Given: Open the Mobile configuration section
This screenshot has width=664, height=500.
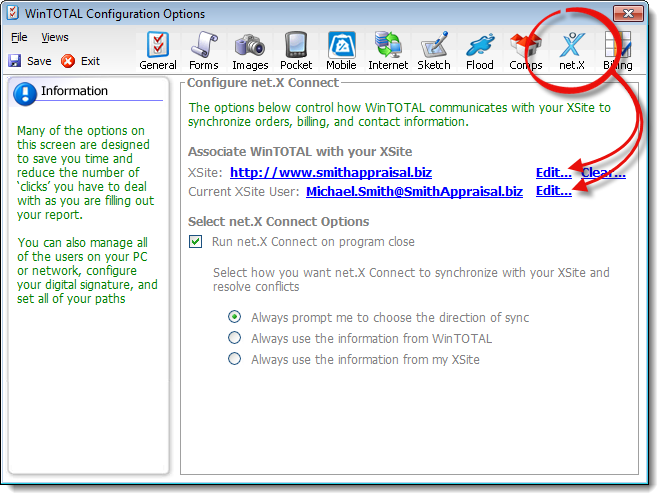Looking at the screenshot, I should [341, 51].
